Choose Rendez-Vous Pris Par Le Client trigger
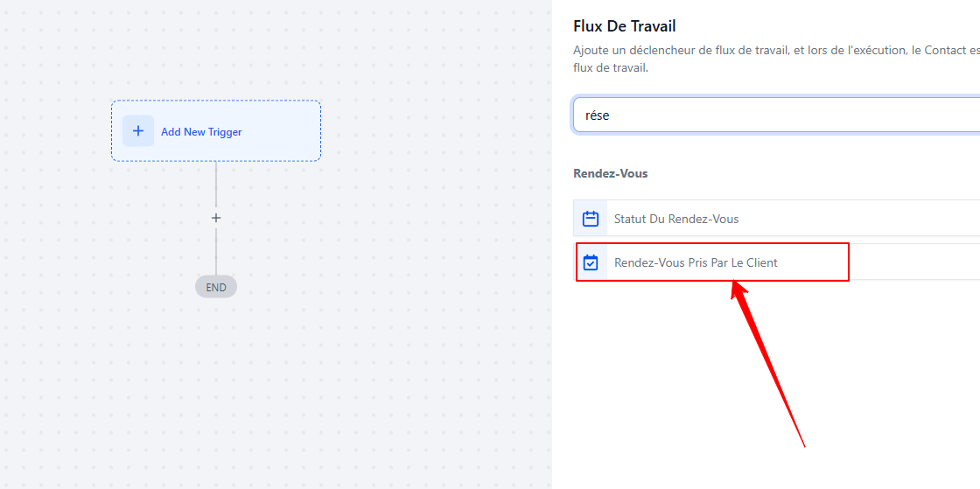The width and height of the screenshot is (980, 489). pyautogui.click(x=776, y=262)
